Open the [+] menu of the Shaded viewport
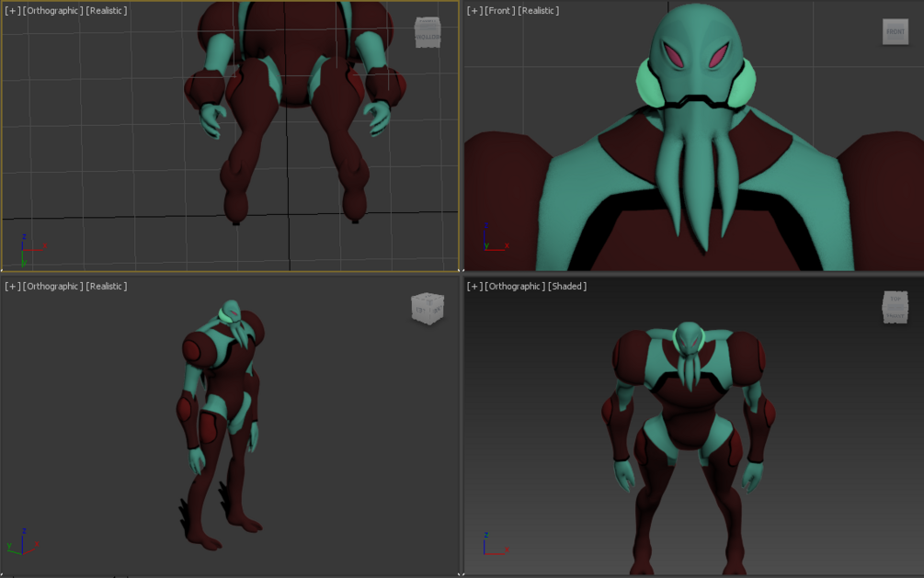 pyautogui.click(x=474, y=287)
